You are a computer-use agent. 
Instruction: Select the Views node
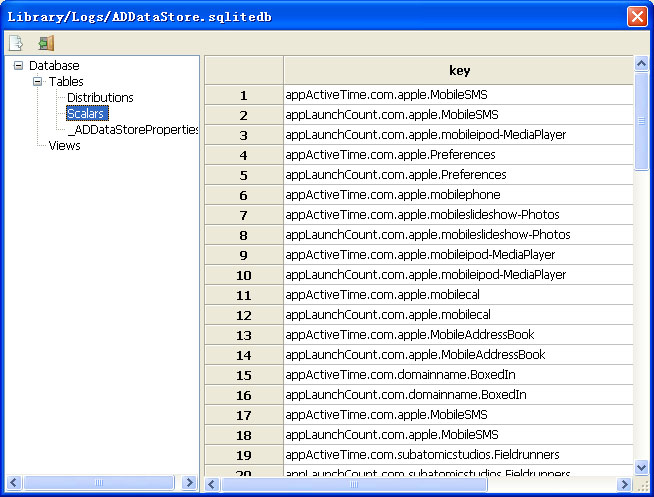pos(64,146)
